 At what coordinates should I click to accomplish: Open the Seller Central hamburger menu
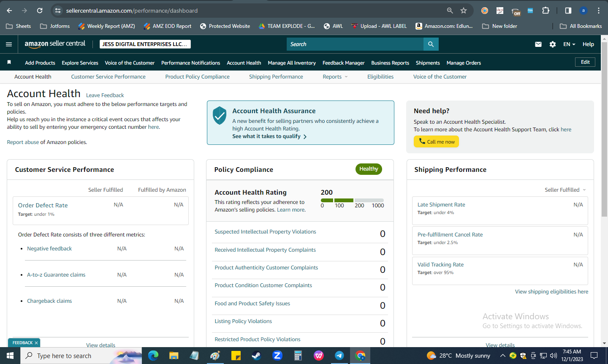pyautogui.click(x=9, y=44)
